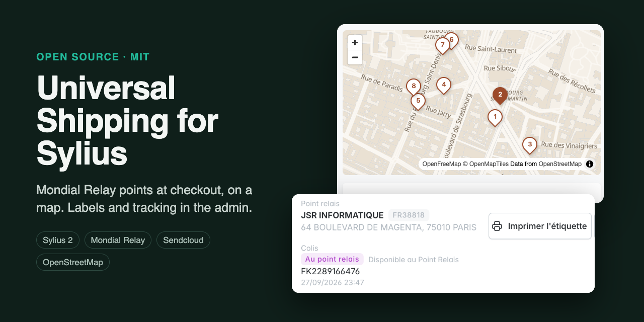The image size is (644, 322).
Task: Click the Sendcloud tag
Action: tap(183, 240)
